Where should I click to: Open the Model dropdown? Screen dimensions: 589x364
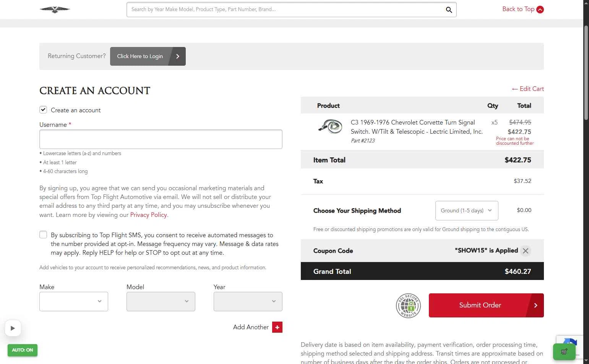tap(161, 301)
